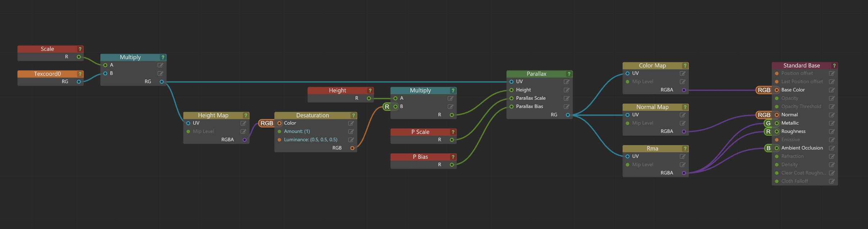
Task: Edit the Refraction input on Standard Base
Action: 832,156
